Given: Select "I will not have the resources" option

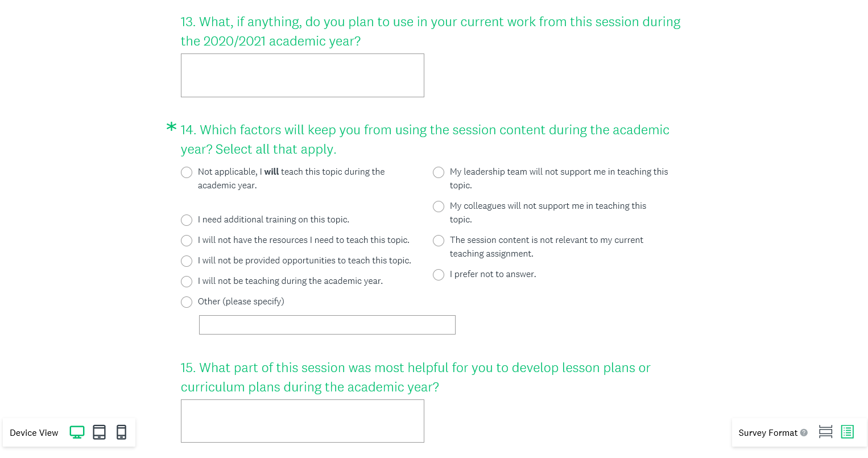Looking at the screenshot, I should pos(187,241).
